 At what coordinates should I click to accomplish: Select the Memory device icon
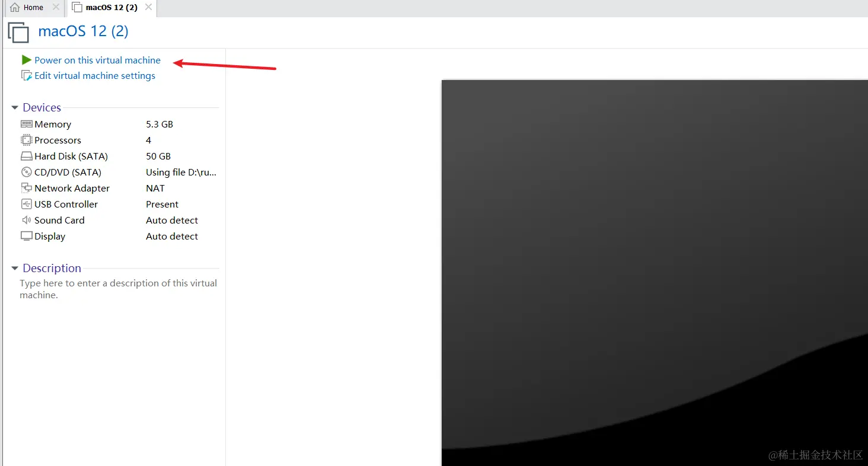tap(26, 124)
